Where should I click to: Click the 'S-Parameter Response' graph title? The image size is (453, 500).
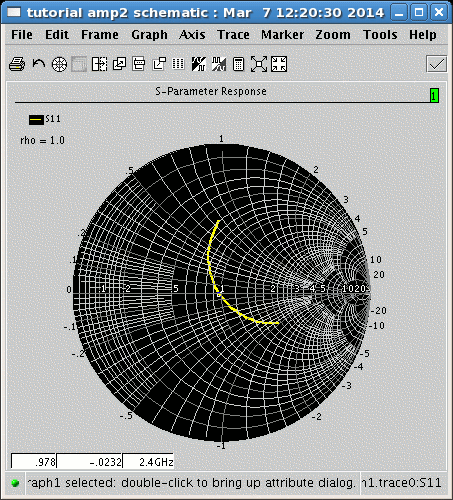pyautogui.click(x=211, y=91)
